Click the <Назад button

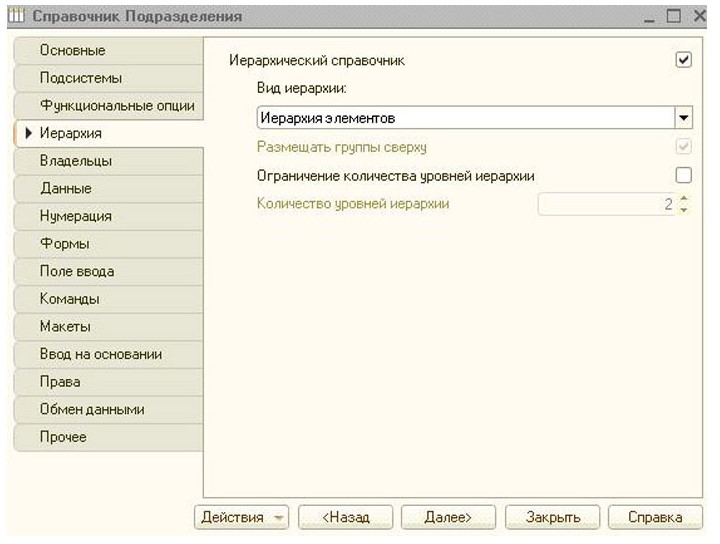[346, 517]
